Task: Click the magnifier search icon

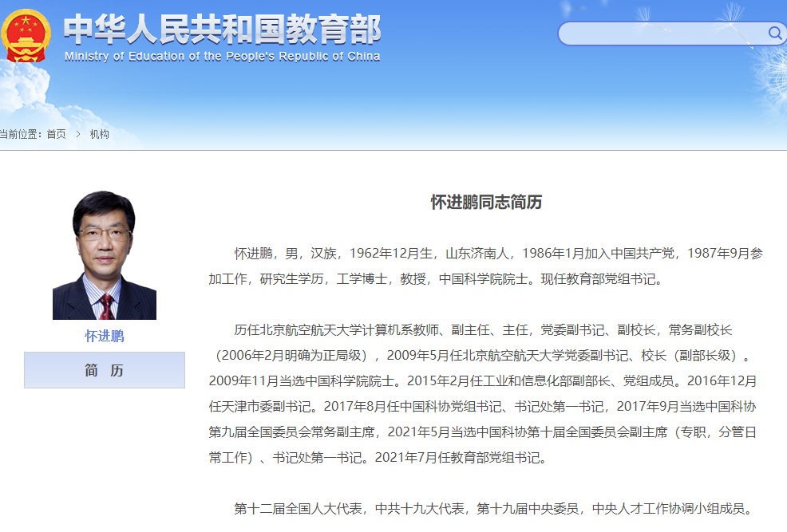Action: (773, 33)
